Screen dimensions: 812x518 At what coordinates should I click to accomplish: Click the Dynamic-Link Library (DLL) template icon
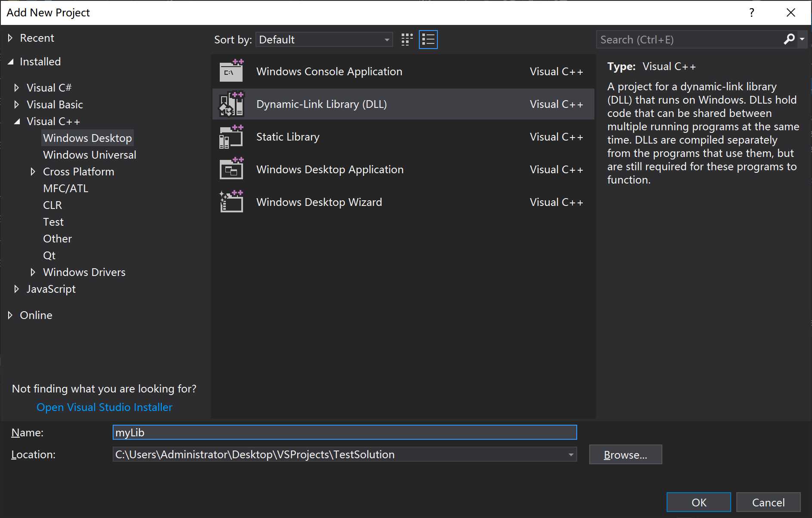[x=231, y=104]
